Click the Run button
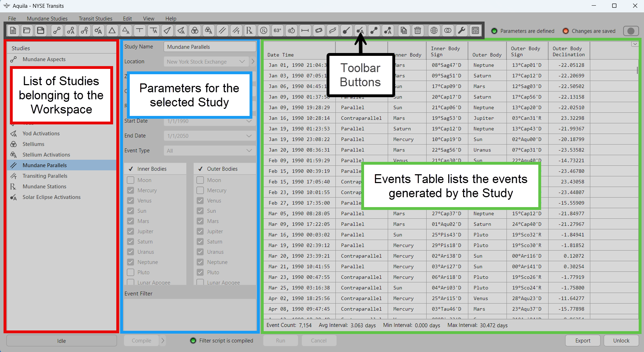 click(x=281, y=341)
